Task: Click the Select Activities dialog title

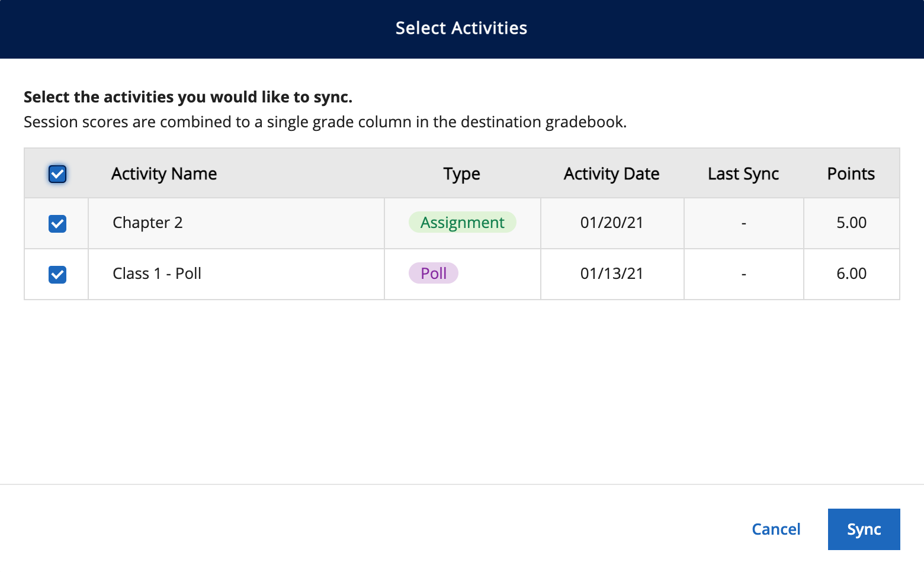Action: [461, 28]
